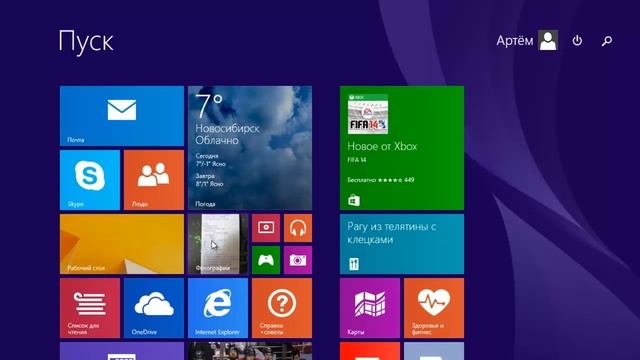Screen dimensions: 640x360
Task: Open the Xbox Games controller tile
Action: click(266, 260)
